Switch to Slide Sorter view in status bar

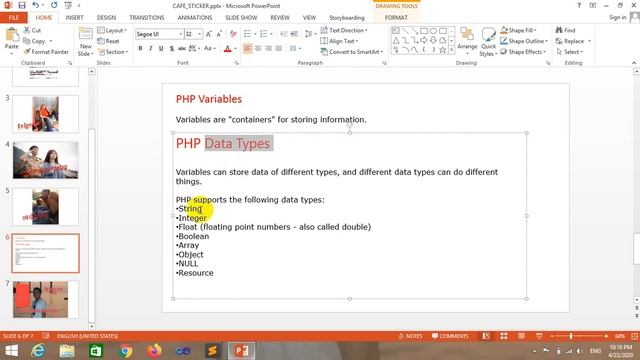click(x=504, y=336)
